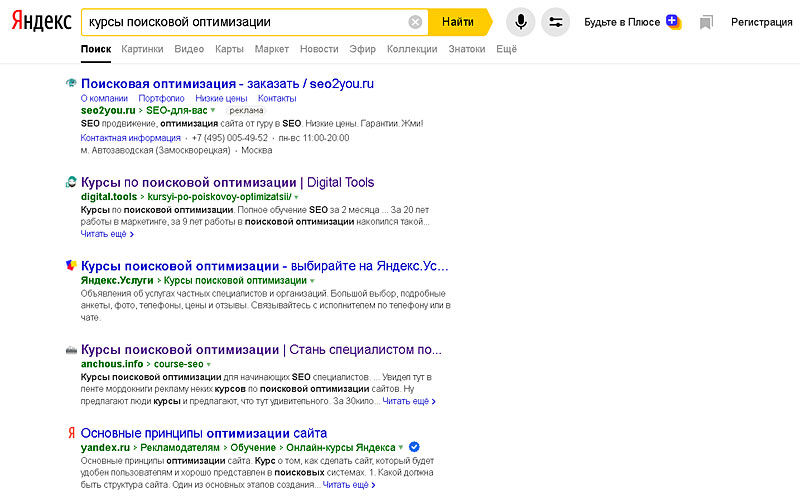Click the реклама ad label
This screenshot has height=500, width=800.
(x=246, y=110)
